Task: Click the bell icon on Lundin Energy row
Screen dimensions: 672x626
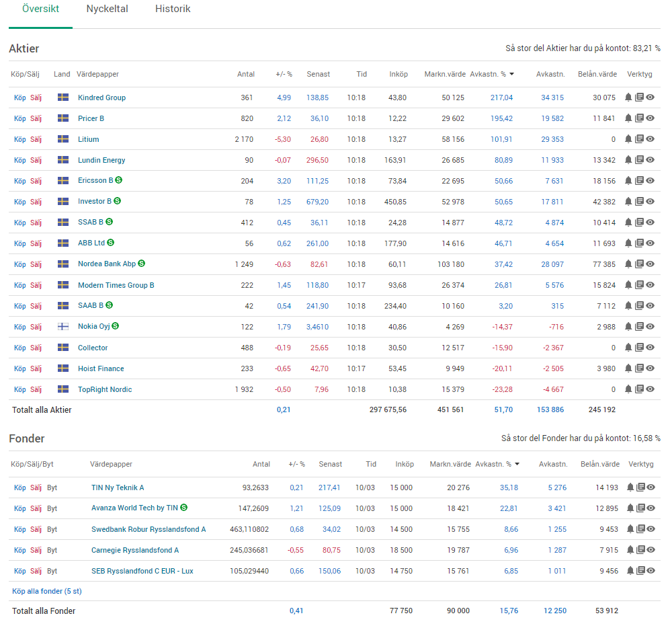Action: [628, 160]
